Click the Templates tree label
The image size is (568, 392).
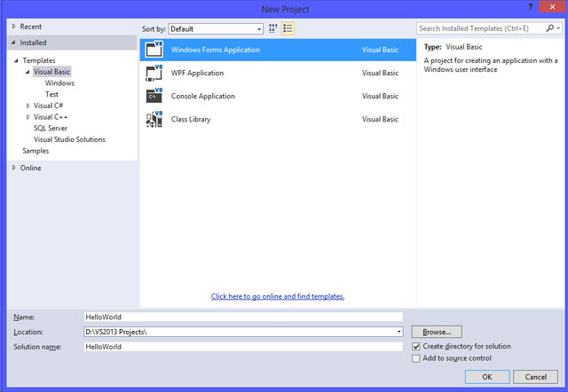click(x=39, y=60)
